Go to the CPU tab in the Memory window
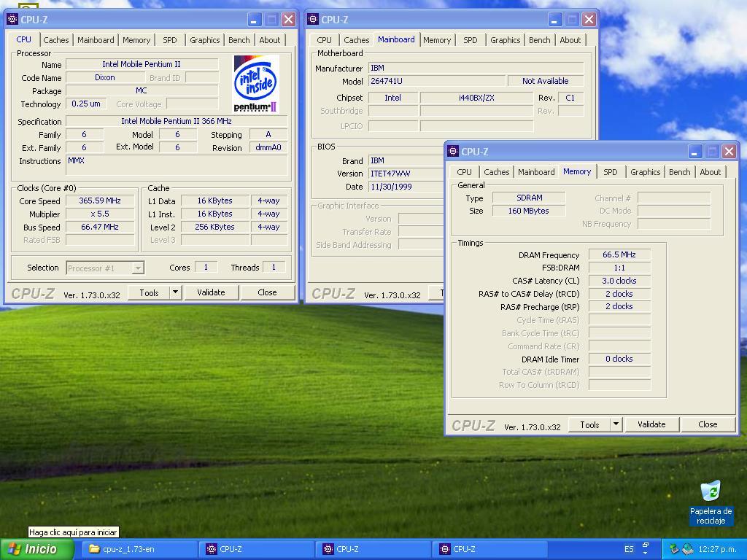 click(x=464, y=172)
